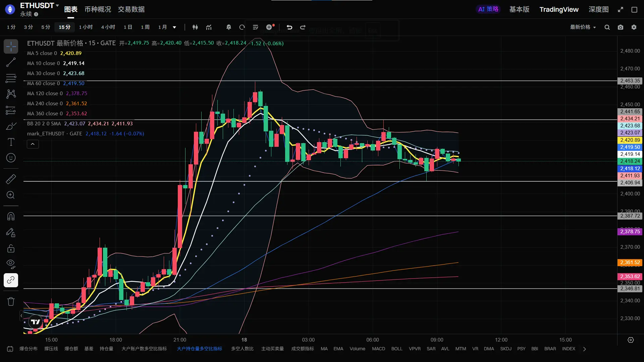Select the trend line drawing tool
Image resolution: width=644 pixels, height=362 pixels.
coord(11,62)
